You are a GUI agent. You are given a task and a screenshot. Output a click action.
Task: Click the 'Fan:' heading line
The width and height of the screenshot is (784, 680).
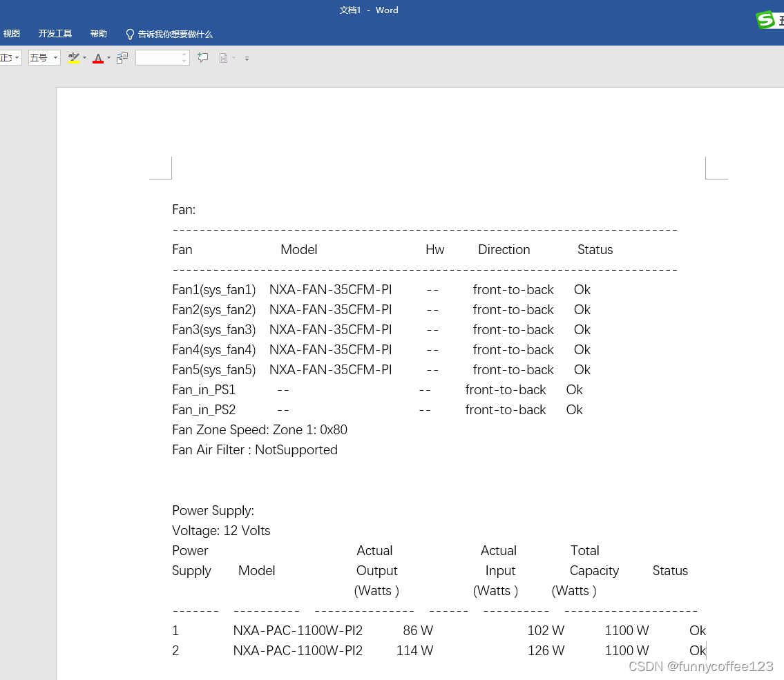pyautogui.click(x=184, y=209)
